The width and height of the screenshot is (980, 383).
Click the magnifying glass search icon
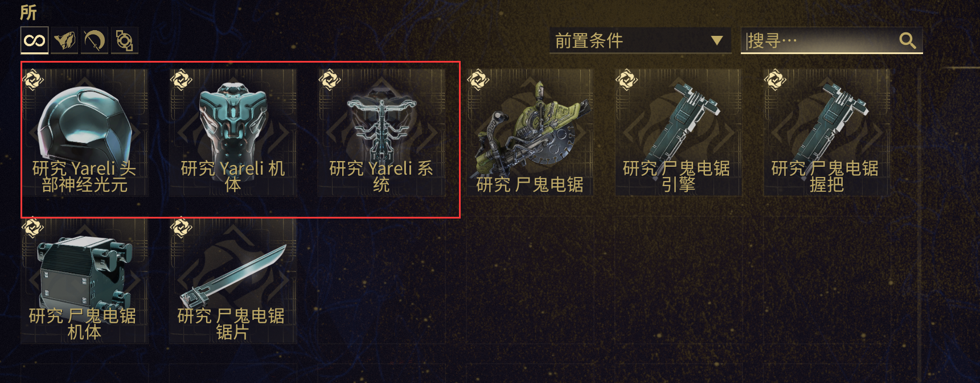pos(907,40)
